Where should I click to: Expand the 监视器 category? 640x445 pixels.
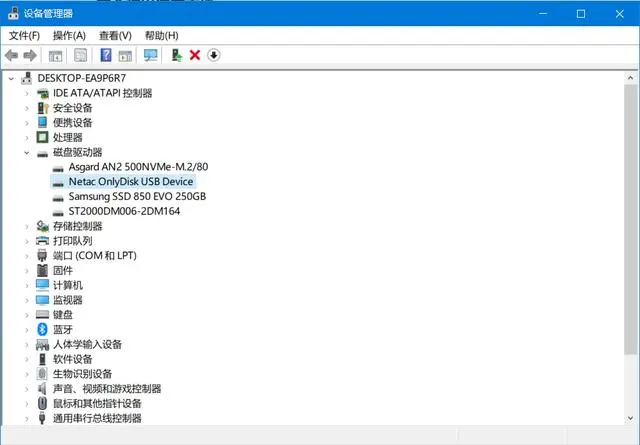[27, 300]
